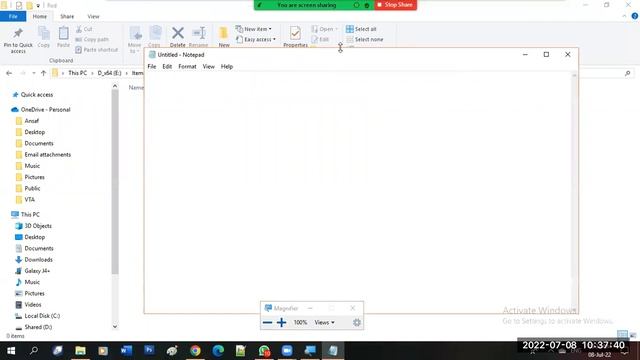Open Notepad File menu

(x=152, y=67)
